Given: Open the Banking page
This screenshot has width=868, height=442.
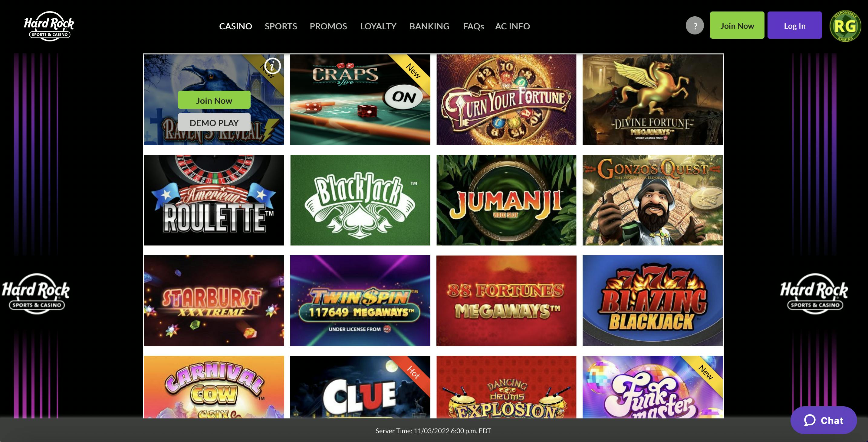Looking at the screenshot, I should point(429,26).
